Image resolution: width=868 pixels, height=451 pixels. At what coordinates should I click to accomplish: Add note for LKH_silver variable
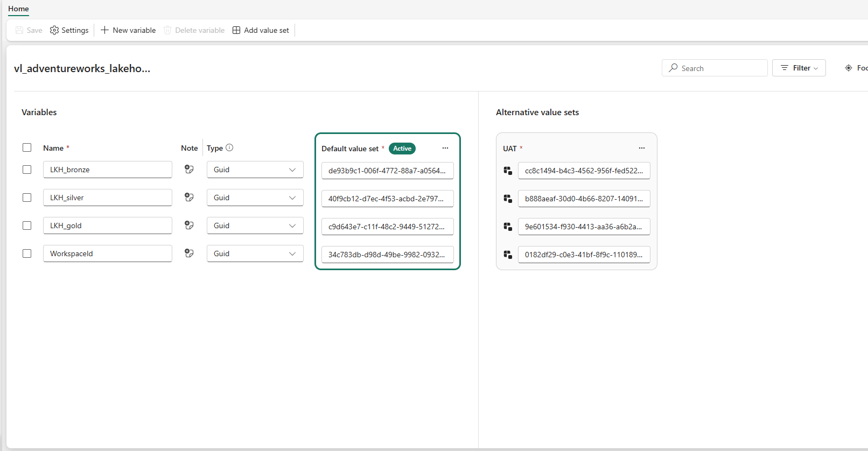click(x=189, y=197)
